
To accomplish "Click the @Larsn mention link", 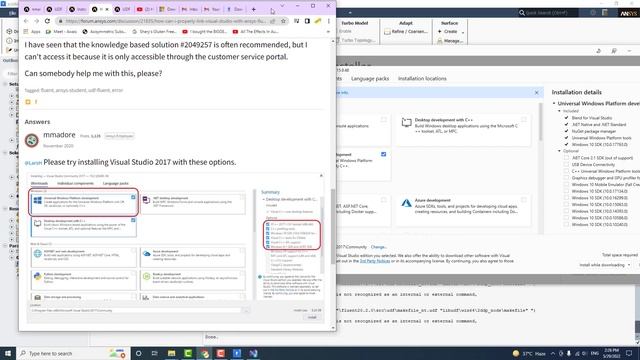I will 33,163.
